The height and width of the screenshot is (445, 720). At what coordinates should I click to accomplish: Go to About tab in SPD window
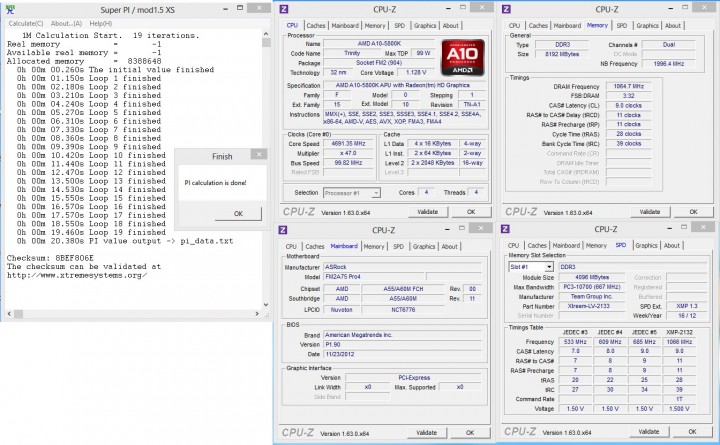(x=672, y=246)
